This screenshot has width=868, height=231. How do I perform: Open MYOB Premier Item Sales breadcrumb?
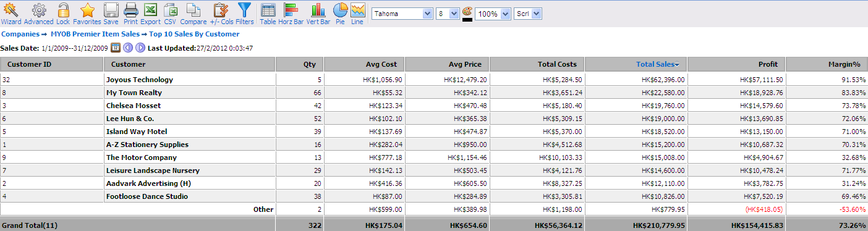(95, 34)
